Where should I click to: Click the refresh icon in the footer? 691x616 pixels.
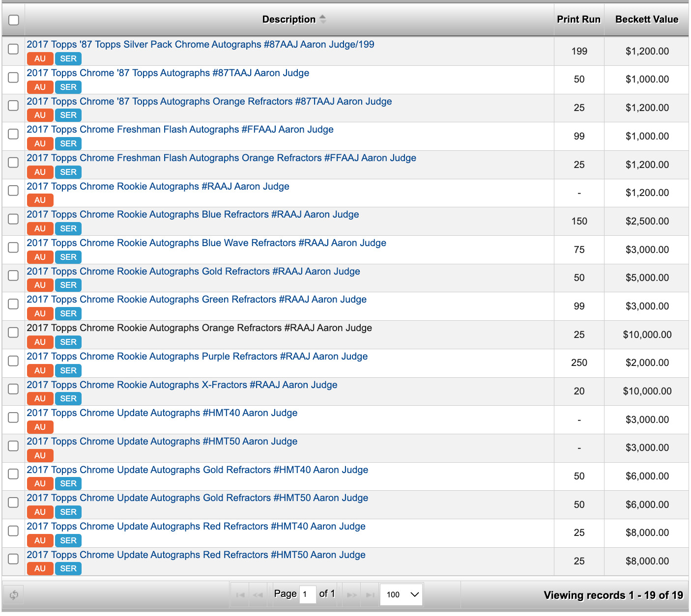tap(14, 595)
